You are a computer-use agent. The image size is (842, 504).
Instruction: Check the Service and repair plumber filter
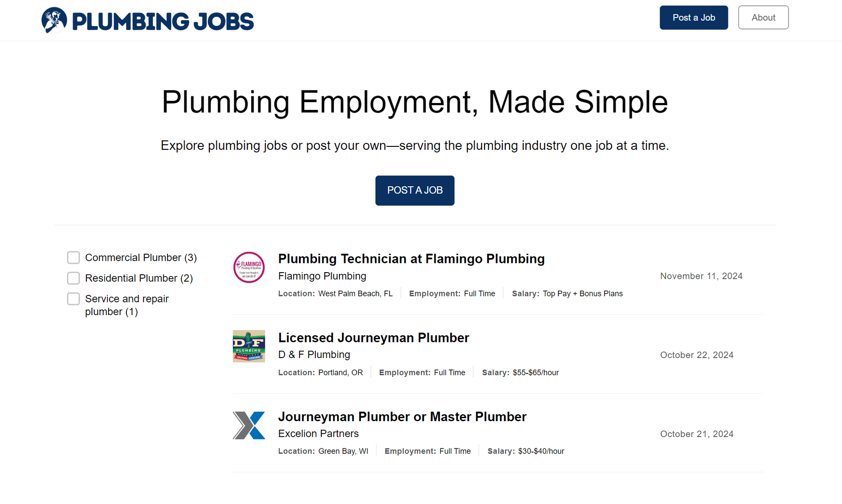click(x=73, y=299)
